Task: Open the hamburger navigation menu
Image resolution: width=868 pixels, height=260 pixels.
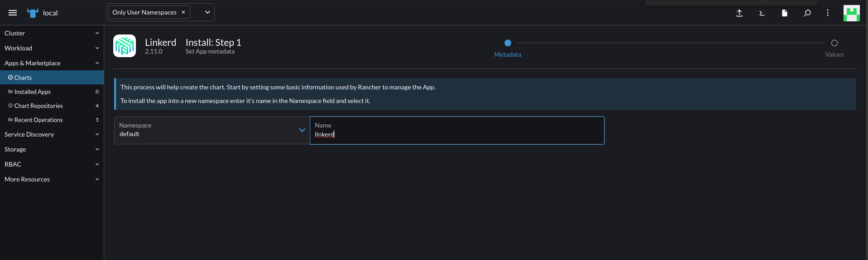Action: pyautogui.click(x=13, y=13)
